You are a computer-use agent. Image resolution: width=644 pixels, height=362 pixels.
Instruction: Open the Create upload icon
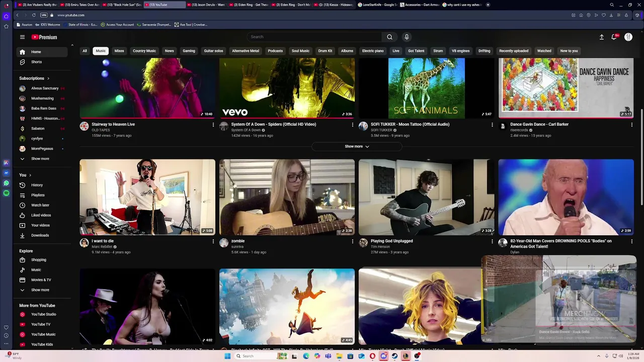[x=601, y=37]
